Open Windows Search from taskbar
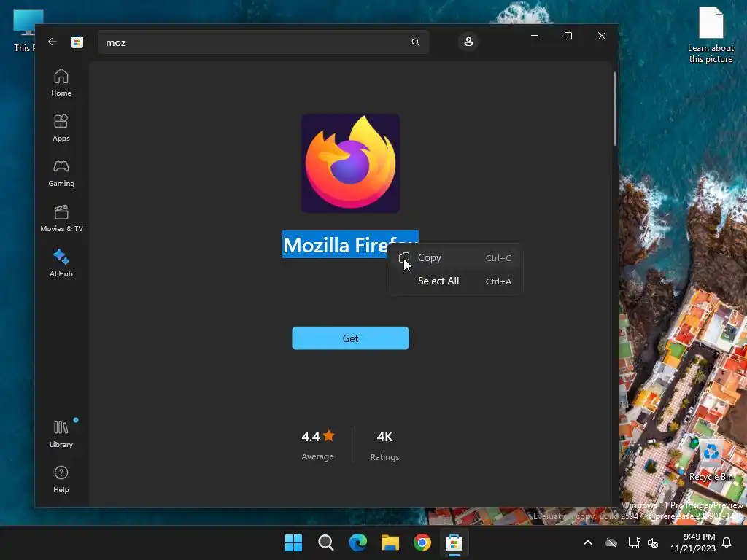Viewport: 747px width, 560px height. tap(326, 542)
